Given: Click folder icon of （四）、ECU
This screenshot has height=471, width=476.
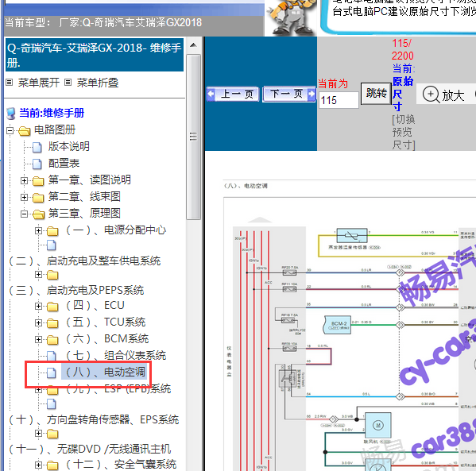Looking at the screenshot, I should click(x=52, y=307).
